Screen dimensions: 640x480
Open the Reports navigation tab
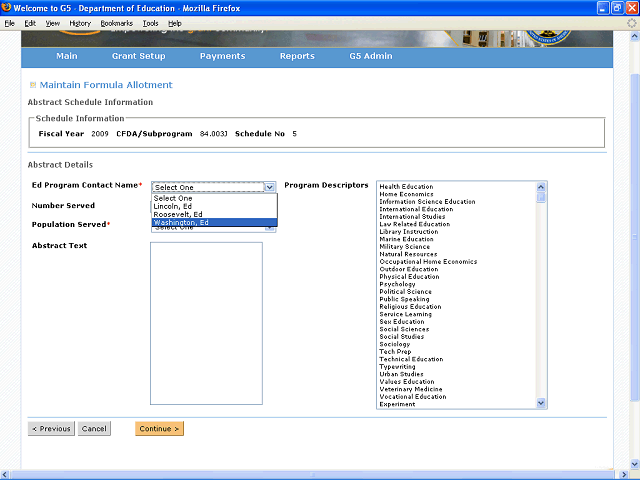tap(297, 56)
